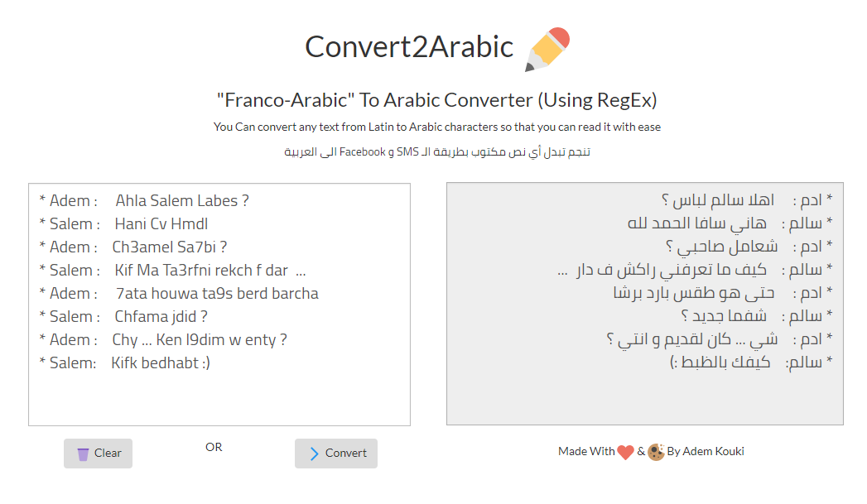The width and height of the screenshot is (867, 504).
Task: Click the Adem Kouki author credit
Action: coord(706,452)
